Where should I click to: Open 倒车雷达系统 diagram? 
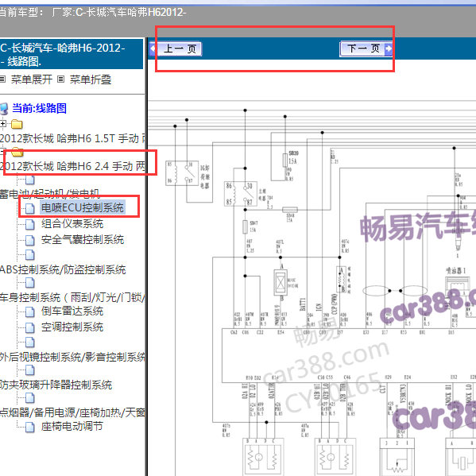(x=72, y=312)
